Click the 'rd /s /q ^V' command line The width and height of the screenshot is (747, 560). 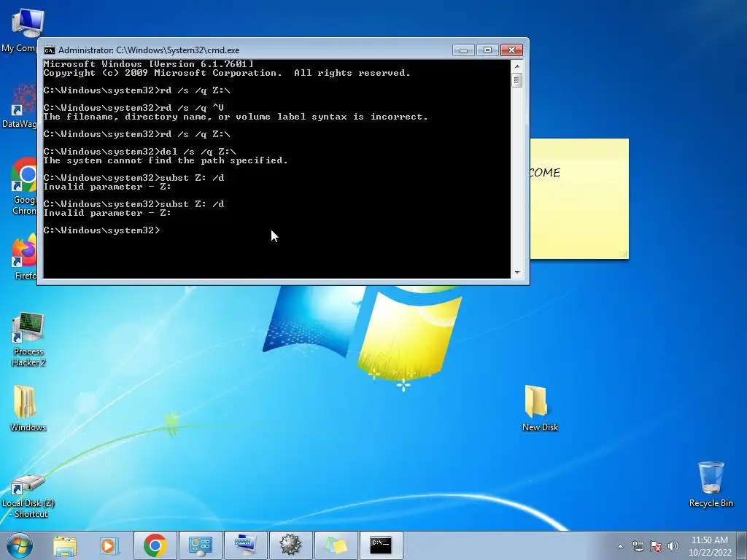133,108
